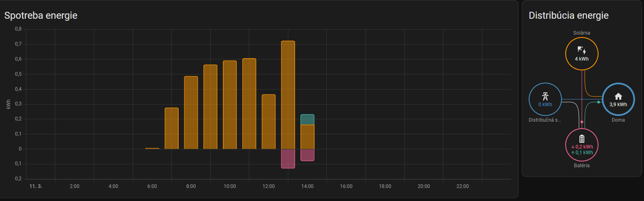Select the 3,9 kWh home consumption value
This screenshot has height=201, width=644.
[x=618, y=105]
